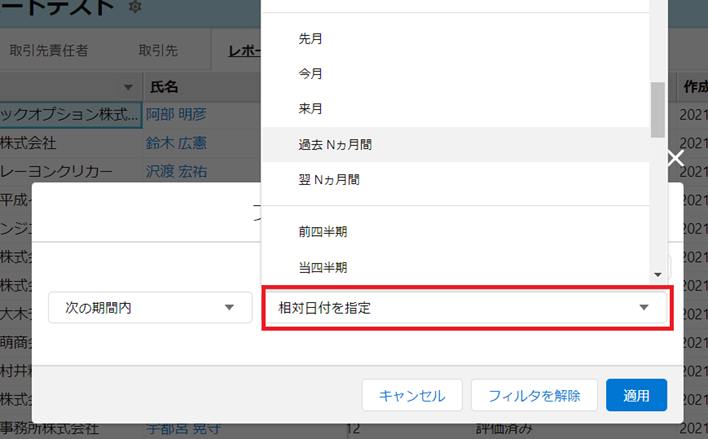This screenshot has height=439, width=708.
Task: Open the 次の期間内 operator dropdown
Action: pos(150,308)
